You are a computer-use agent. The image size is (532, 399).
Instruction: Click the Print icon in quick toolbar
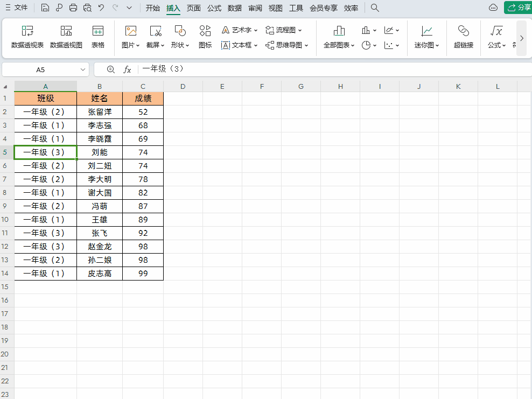coord(73,8)
